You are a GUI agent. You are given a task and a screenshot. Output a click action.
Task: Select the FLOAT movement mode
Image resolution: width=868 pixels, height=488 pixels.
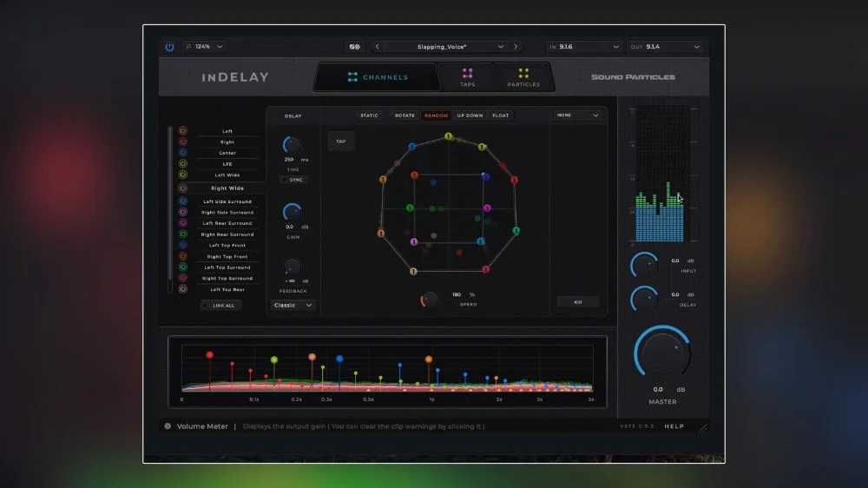[501, 115]
